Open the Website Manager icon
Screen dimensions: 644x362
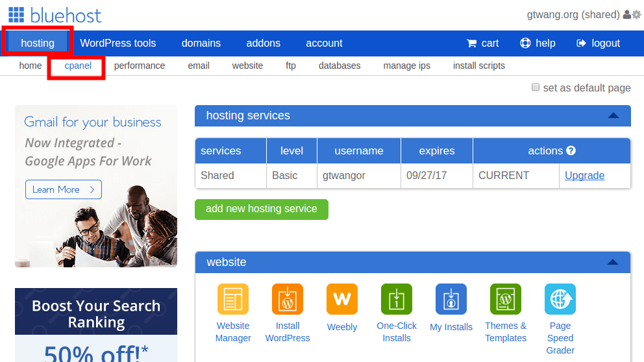coord(233,299)
